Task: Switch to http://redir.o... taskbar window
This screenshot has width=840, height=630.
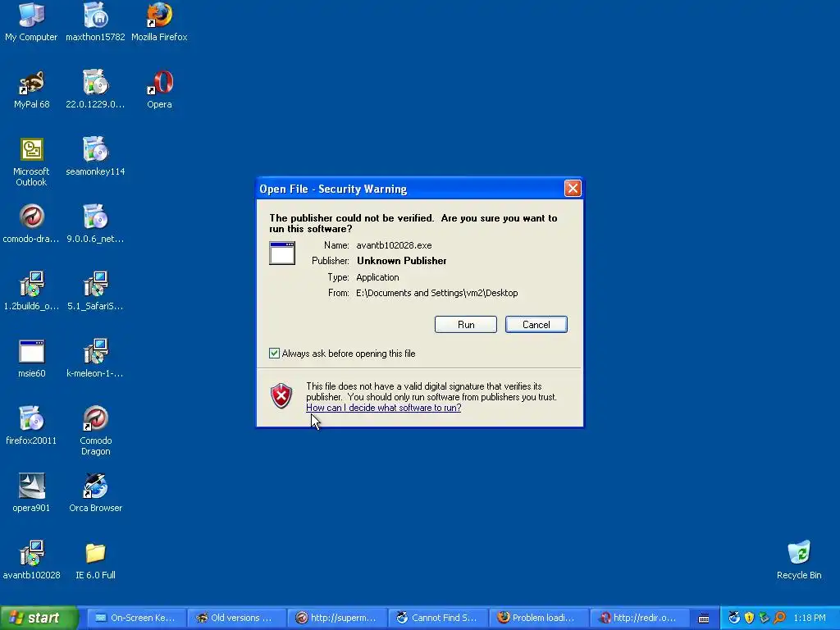Action: click(639, 618)
